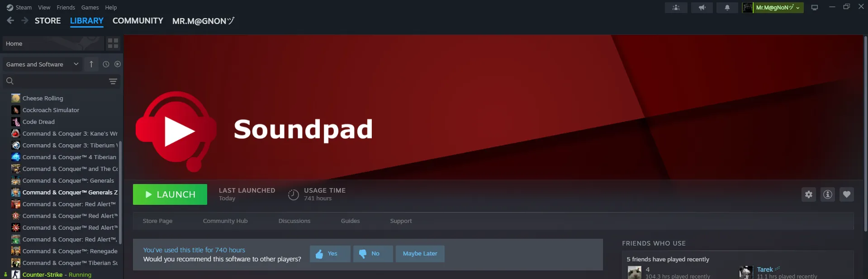Open the Steam menu
Viewport: 868px width, 279px height.
click(19, 8)
